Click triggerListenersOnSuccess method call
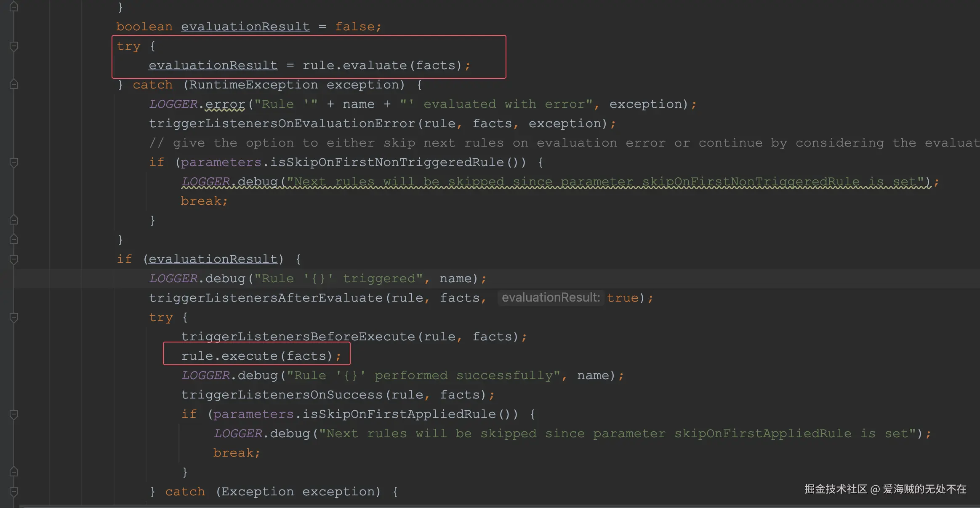 [x=282, y=395]
